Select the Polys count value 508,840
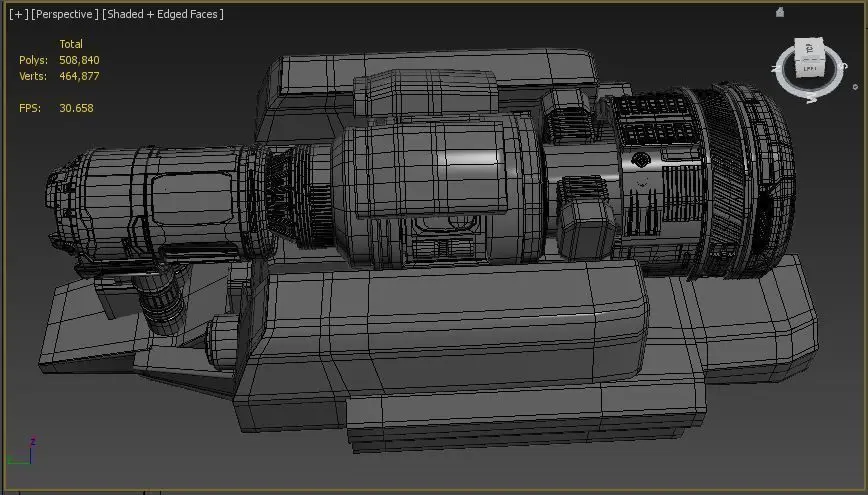 79,60
